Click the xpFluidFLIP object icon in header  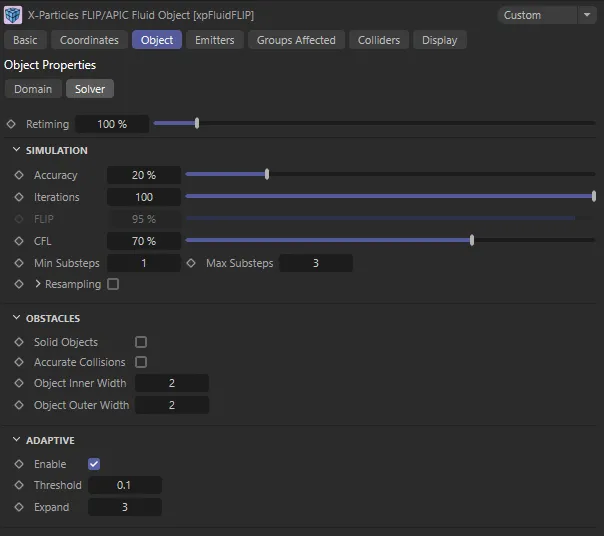(x=14, y=14)
